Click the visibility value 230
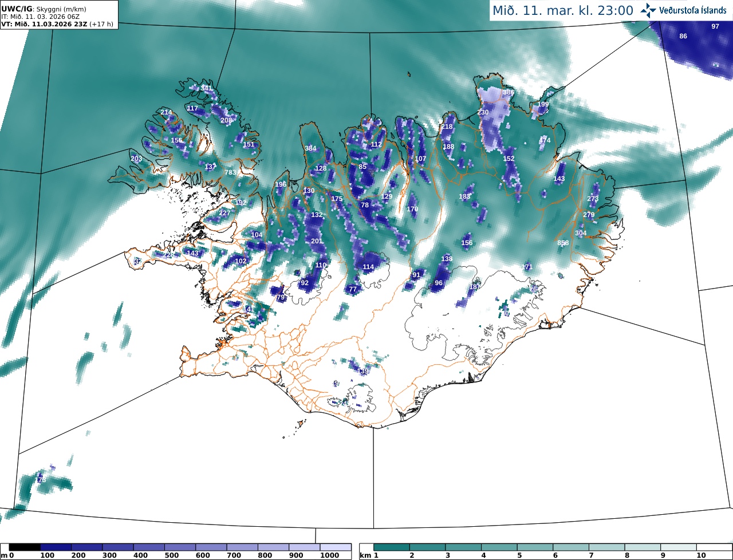 [483, 112]
